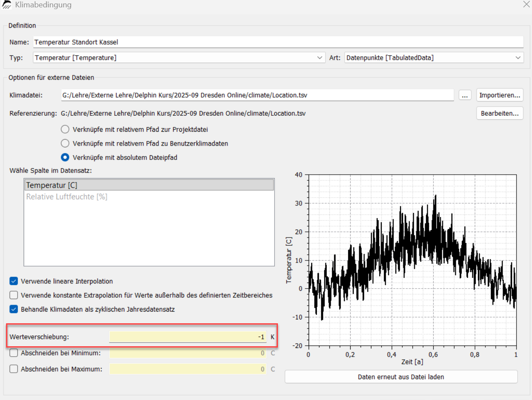Select 'Verknüpfe mit relativem Pfad zu Benutzerklimadaten'

point(65,143)
